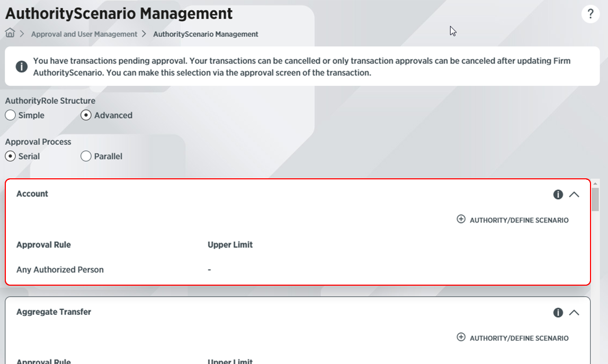Screen dimensions: 608x364
Task: Show info for Aggregate Transfer section
Action: tap(558, 313)
